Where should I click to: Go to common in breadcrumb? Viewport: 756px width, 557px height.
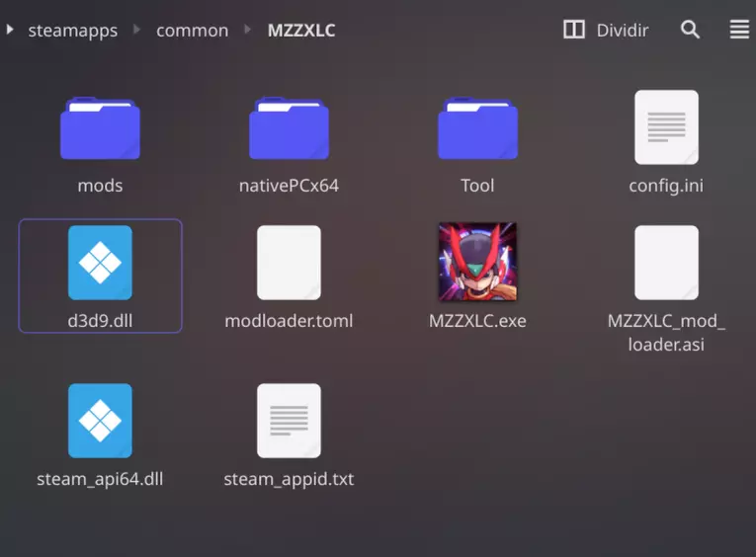tap(193, 31)
